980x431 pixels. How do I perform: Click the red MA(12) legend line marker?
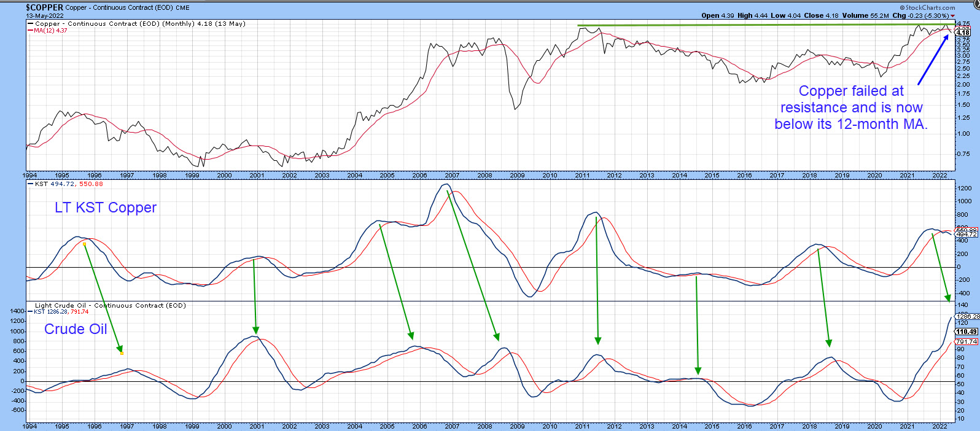[x=30, y=31]
